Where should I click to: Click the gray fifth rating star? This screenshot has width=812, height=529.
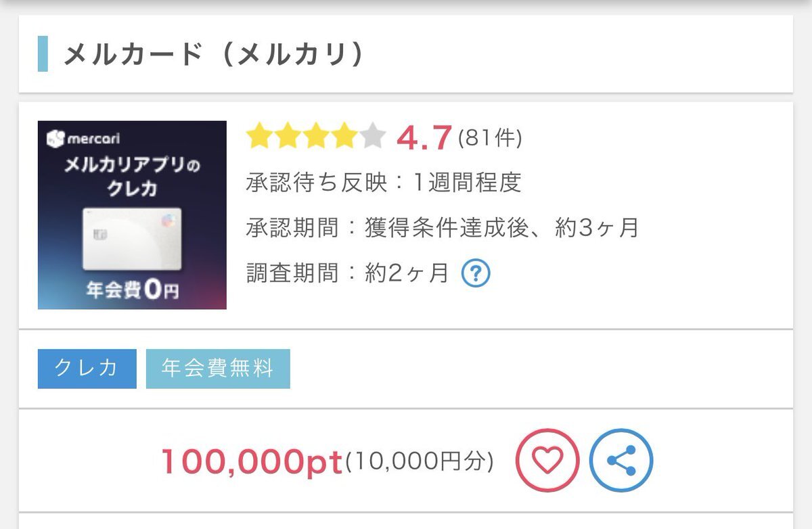[372, 137]
